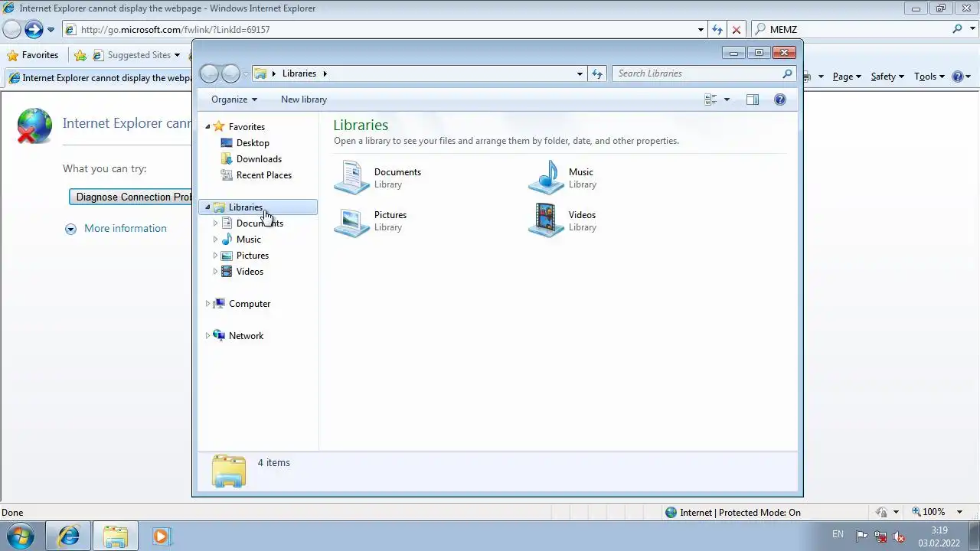
Task: Stop loading the page in Internet Explorer
Action: coord(737,29)
